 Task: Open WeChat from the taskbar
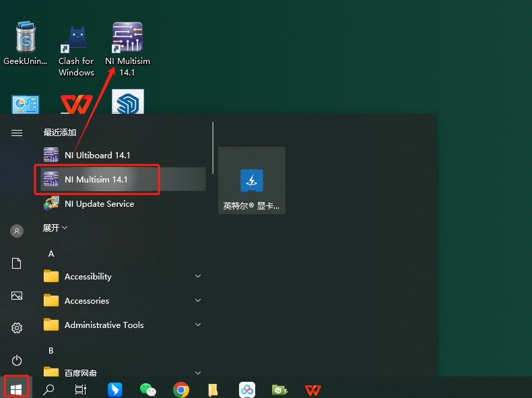148,389
